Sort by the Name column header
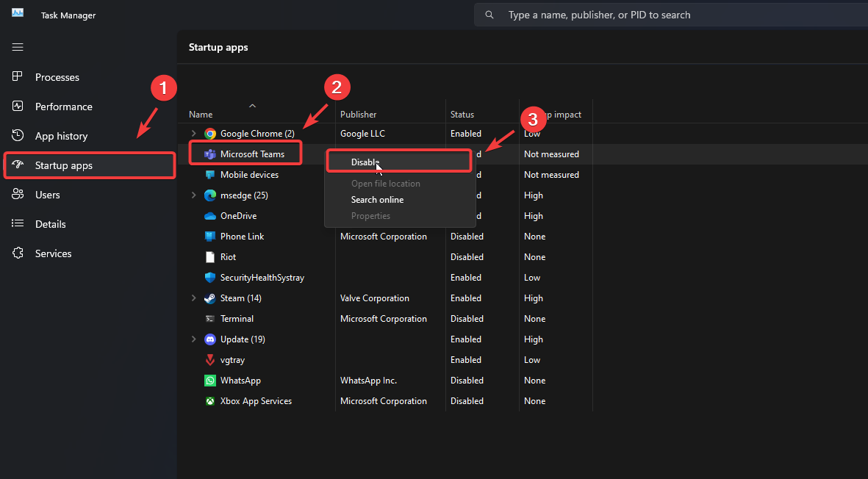868x479 pixels. pyautogui.click(x=201, y=115)
